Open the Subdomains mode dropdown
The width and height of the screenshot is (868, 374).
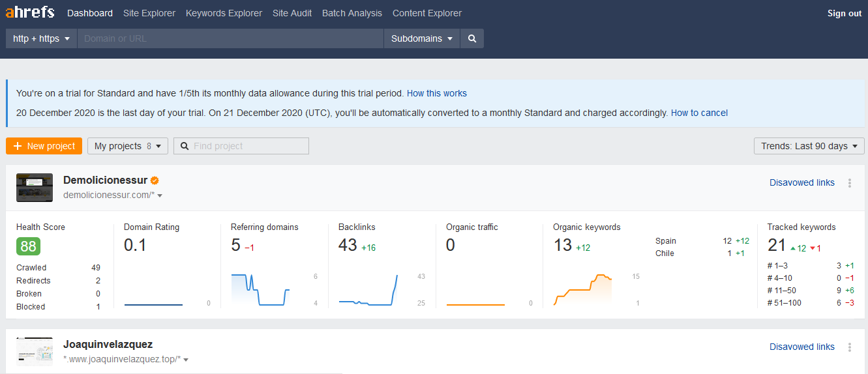pyautogui.click(x=421, y=38)
